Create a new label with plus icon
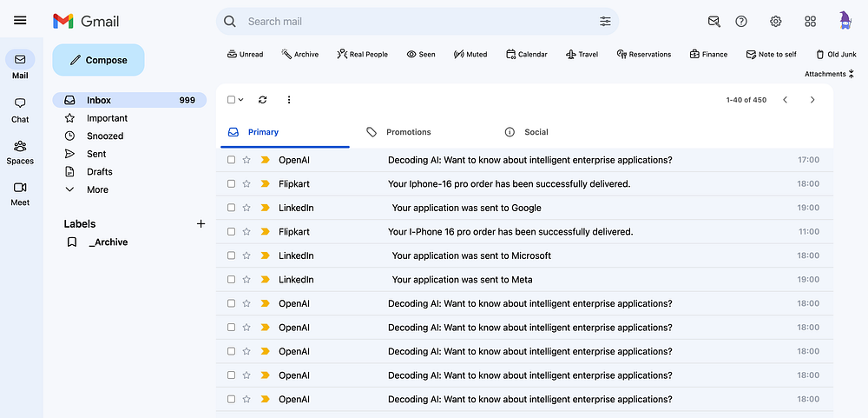The image size is (868, 418). click(x=201, y=224)
